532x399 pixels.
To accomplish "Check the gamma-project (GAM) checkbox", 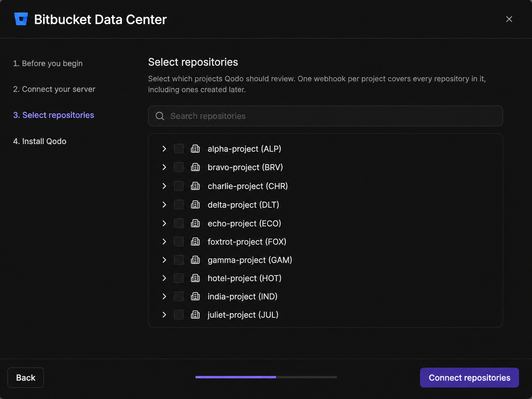I will point(179,260).
